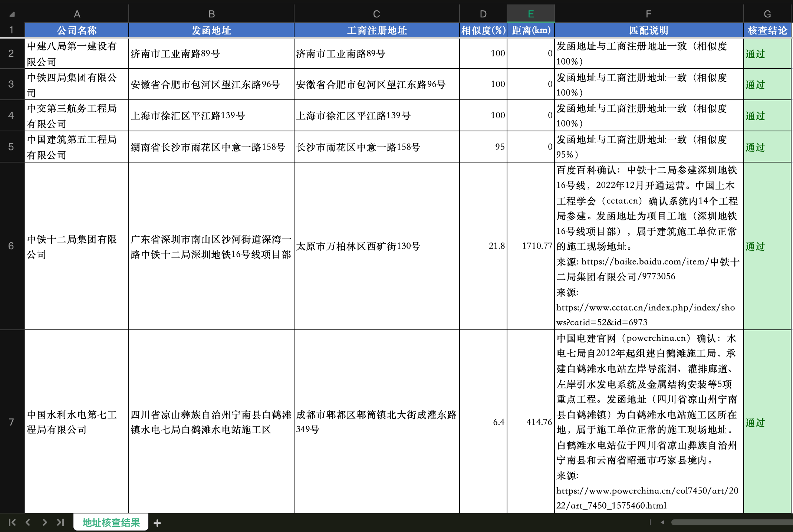Select cell 中建八局第一建设有限公司

77,53
